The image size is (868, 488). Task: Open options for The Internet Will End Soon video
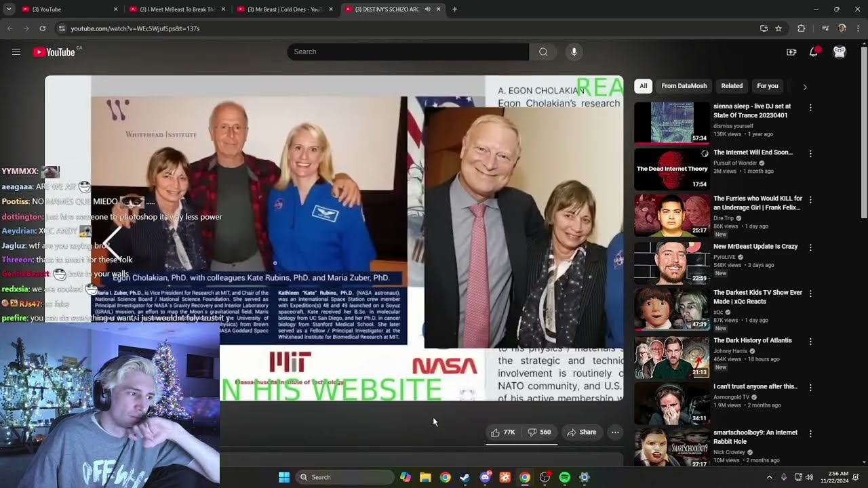click(x=810, y=154)
